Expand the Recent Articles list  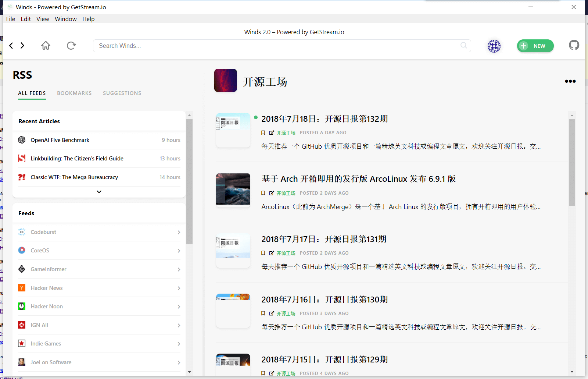[99, 192]
